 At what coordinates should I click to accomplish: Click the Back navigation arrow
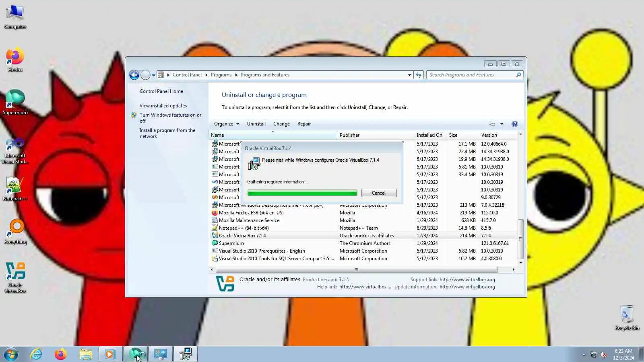(134, 75)
